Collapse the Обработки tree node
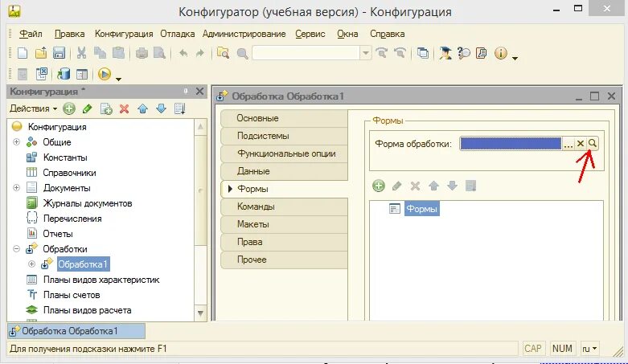Screen dimensions: 628x364 click(16, 248)
